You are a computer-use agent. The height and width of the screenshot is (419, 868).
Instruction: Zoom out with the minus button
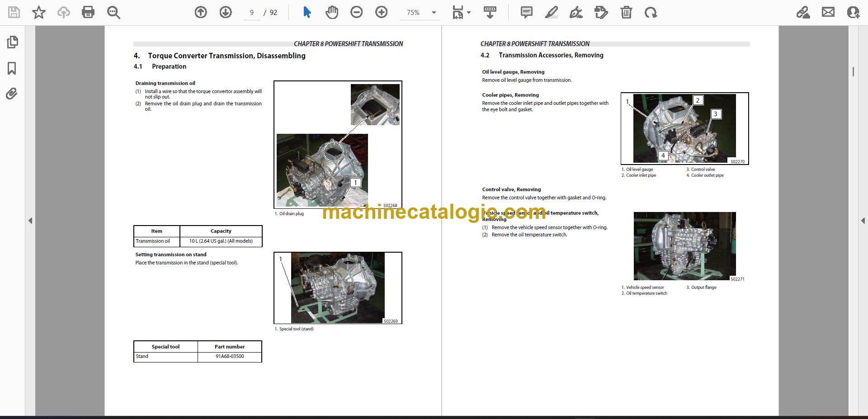click(357, 12)
